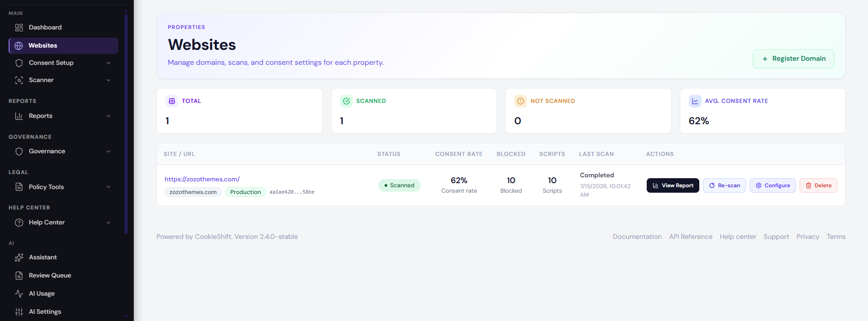Expand the Reports chevron
Image resolution: width=868 pixels, height=321 pixels.
pos(108,116)
